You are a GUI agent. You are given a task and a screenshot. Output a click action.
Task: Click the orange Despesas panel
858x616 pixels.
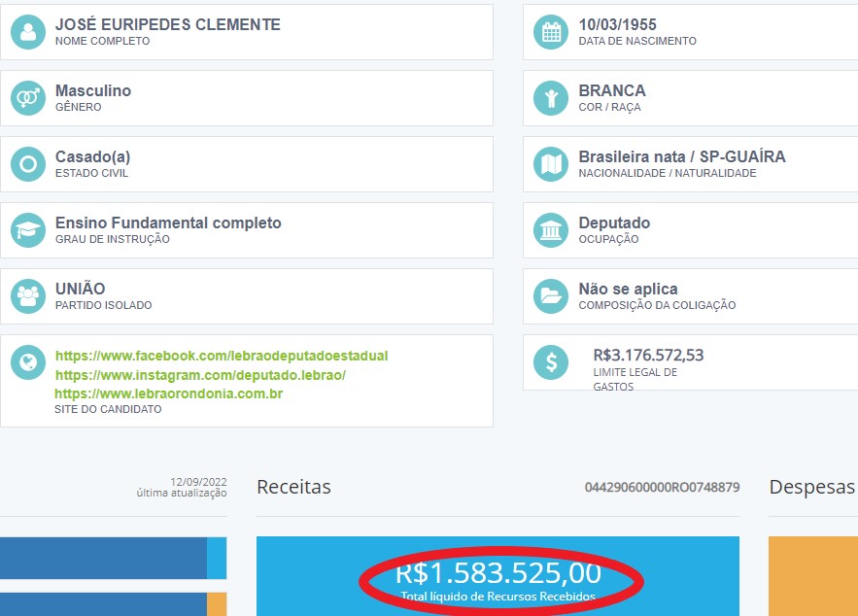(x=812, y=576)
